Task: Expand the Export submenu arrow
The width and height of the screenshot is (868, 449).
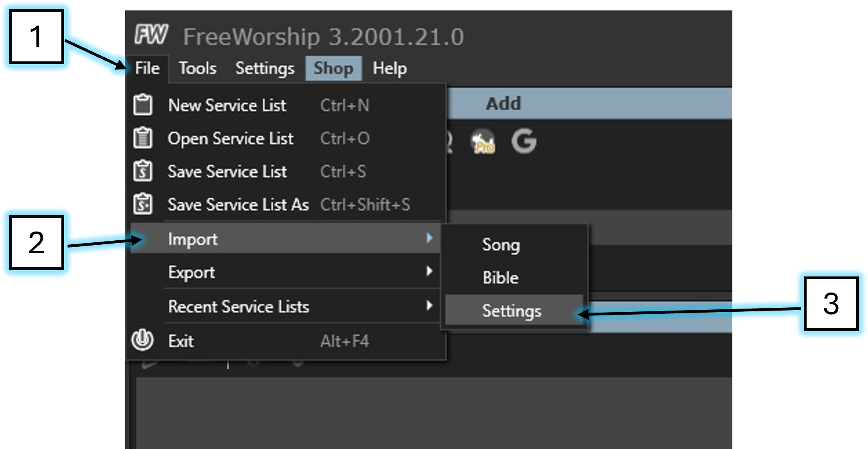Action: (x=429, y=271)
